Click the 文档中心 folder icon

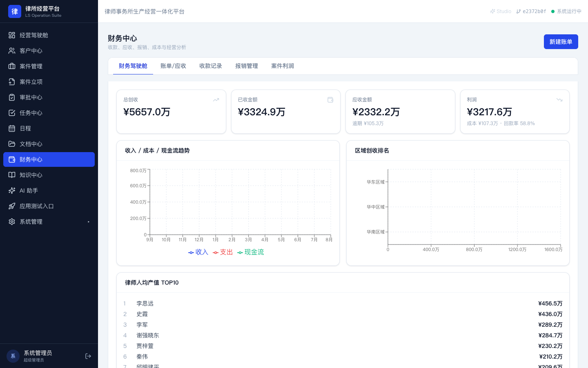click(x=12, y=144)
